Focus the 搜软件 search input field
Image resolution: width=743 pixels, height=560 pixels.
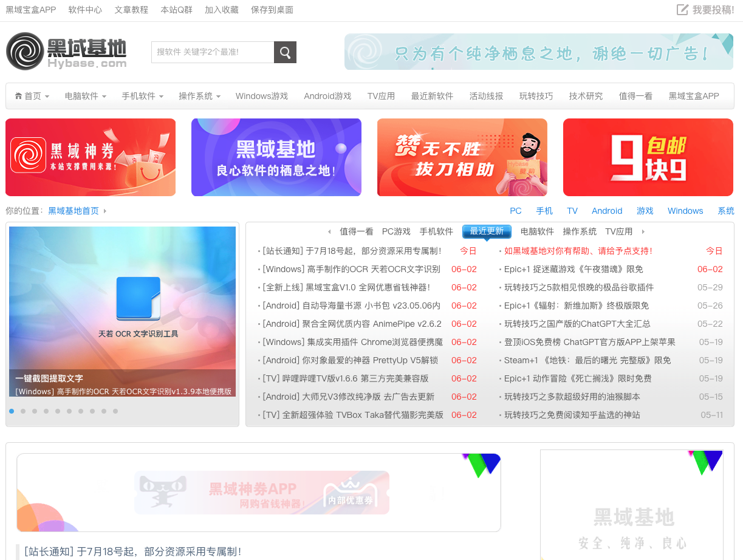coord(213,52)
